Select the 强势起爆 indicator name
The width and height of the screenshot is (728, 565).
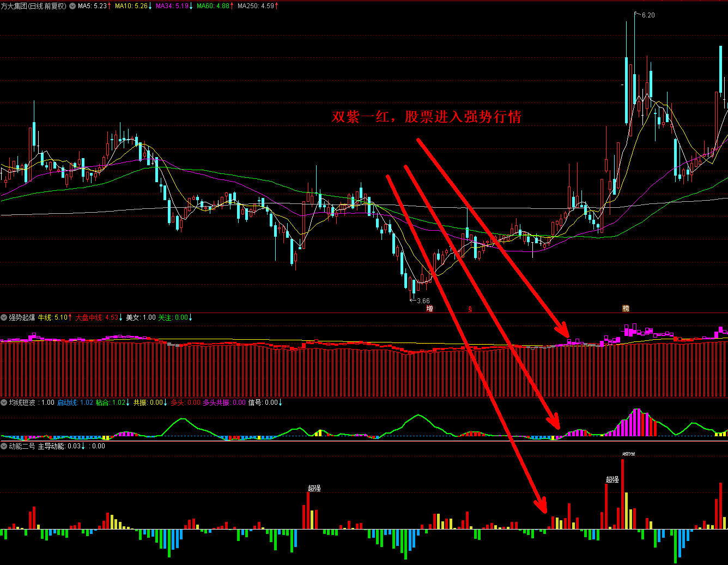click(22, 317)
